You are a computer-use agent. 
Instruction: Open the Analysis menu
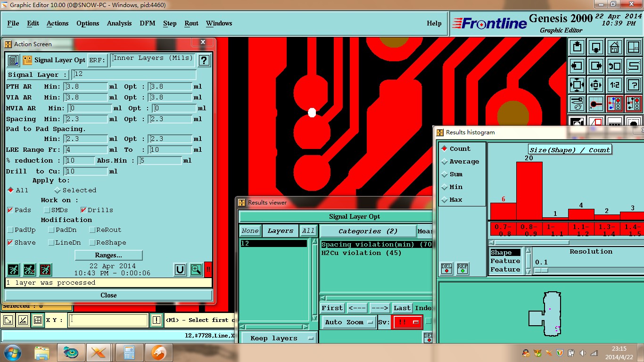119,23
